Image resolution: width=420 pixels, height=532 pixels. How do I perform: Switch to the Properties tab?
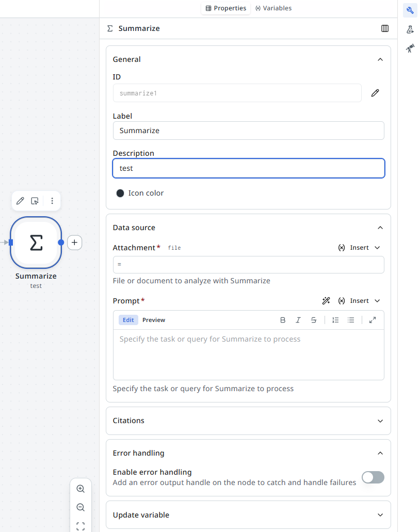coord(225,8)
